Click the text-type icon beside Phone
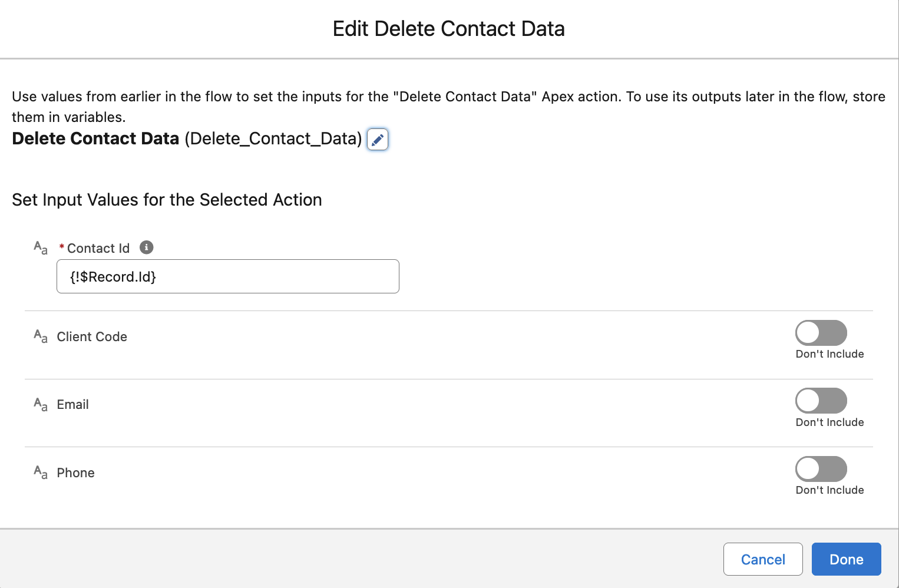 tap(41, 473)
